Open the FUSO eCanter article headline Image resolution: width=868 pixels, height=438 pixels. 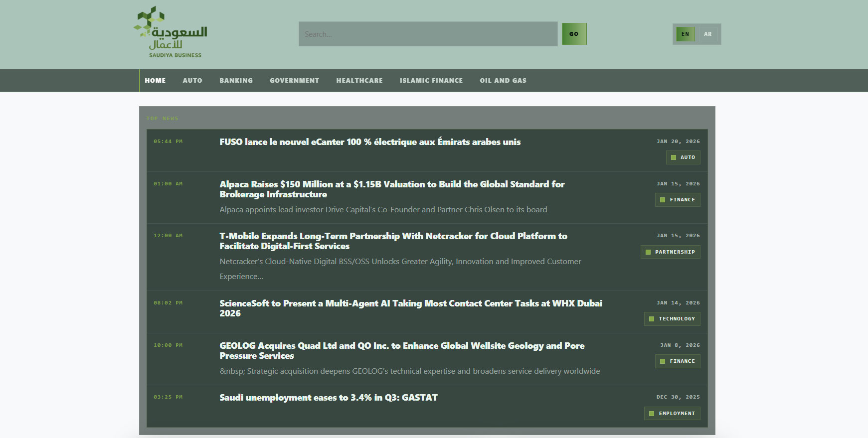click(370, 142)
